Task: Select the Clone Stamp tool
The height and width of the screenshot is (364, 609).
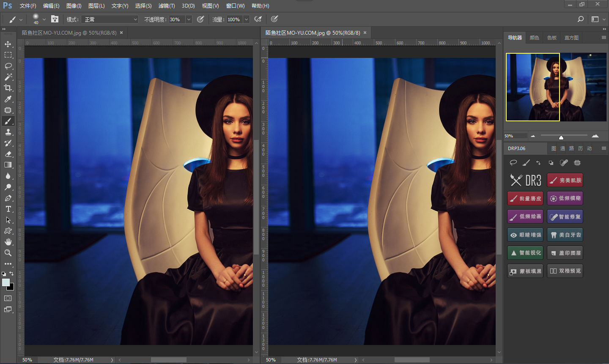Action: point(8,132)
